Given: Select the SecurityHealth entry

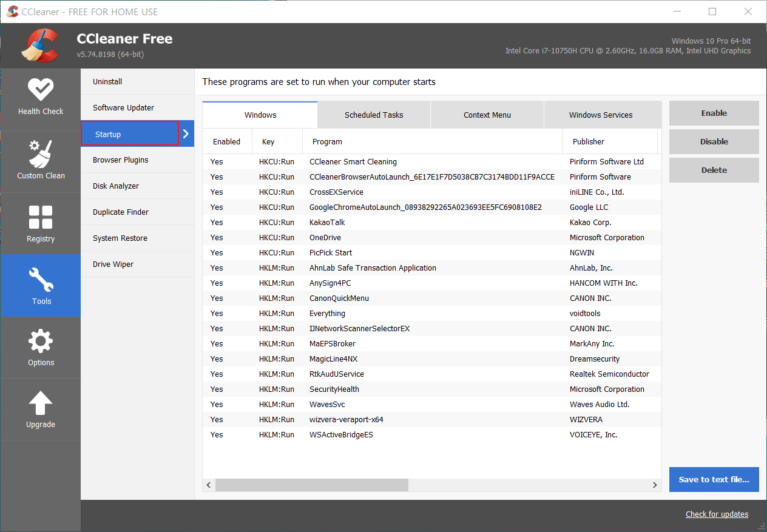Looking at the screenshot, I should 432,389.
